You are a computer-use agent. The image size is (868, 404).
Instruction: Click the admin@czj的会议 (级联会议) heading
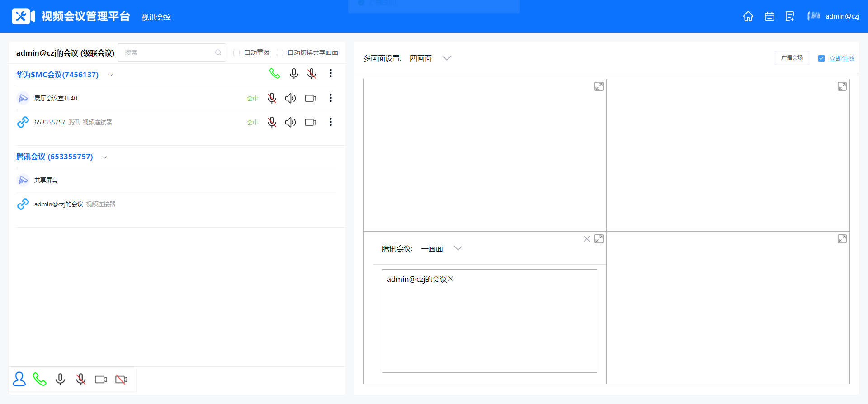pos(65,53)
